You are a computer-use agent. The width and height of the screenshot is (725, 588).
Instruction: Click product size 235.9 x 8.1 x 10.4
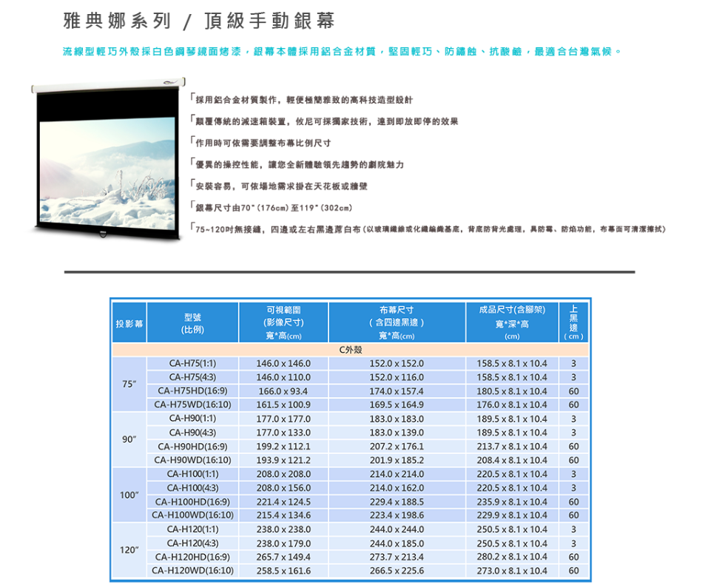(512, 501)
